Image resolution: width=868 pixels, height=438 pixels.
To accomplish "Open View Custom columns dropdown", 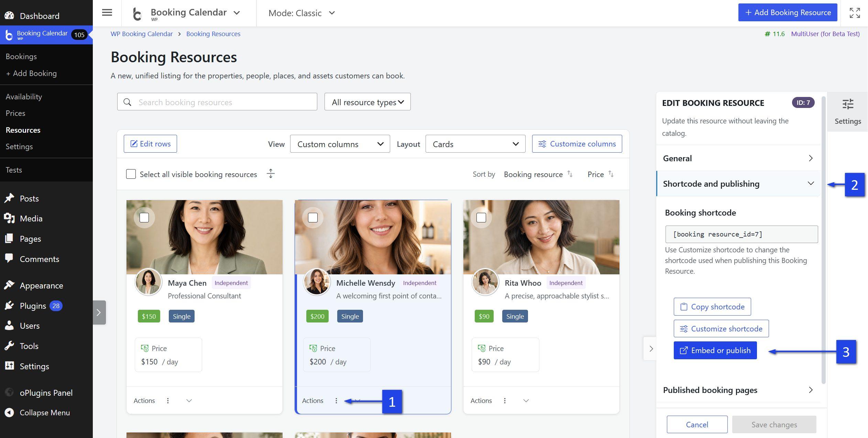I will point(340,144).
